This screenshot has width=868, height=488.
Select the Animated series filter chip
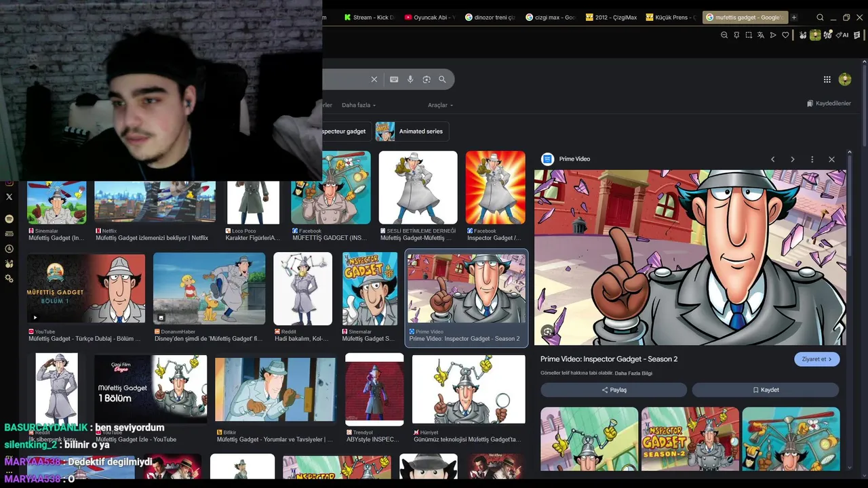(x=412, y=131)
